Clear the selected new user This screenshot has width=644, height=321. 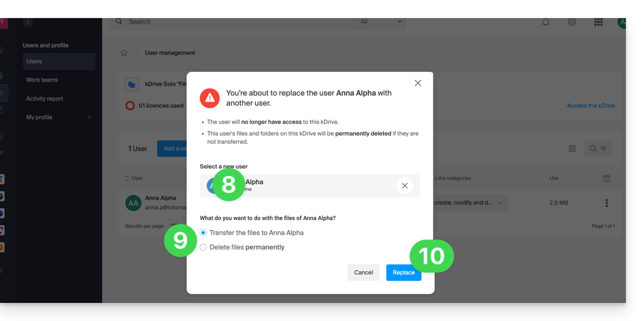tap(405, 186)
